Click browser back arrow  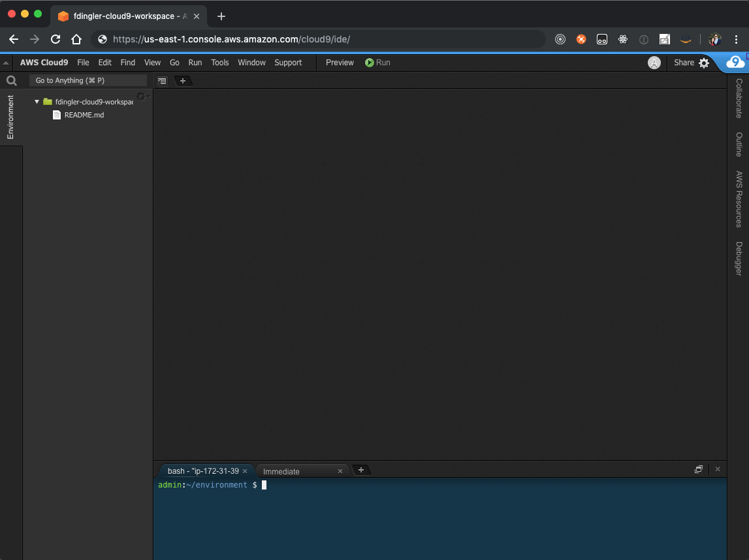pyautogui.click(x=13, y=39)
